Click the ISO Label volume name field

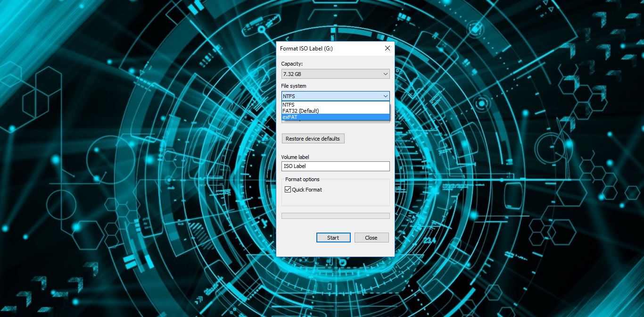(335, 166)
